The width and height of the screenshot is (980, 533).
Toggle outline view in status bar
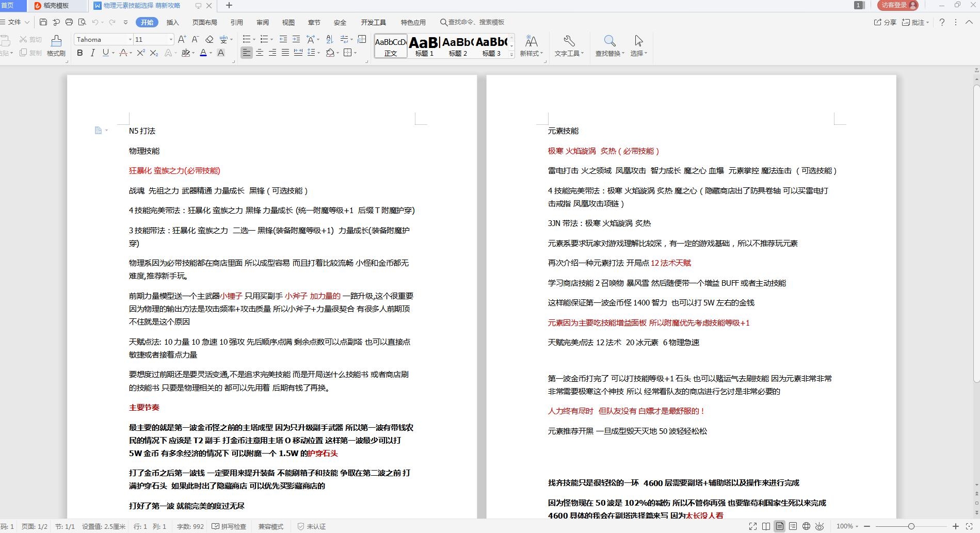pyautogui.click(x=793, y=526)
